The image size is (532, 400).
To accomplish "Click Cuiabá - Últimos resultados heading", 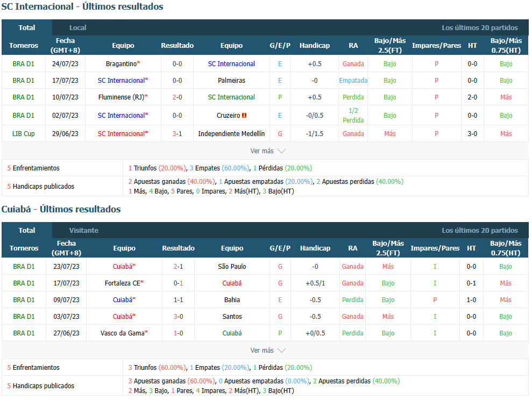I will pyautogui.click(x=61, y=210).
